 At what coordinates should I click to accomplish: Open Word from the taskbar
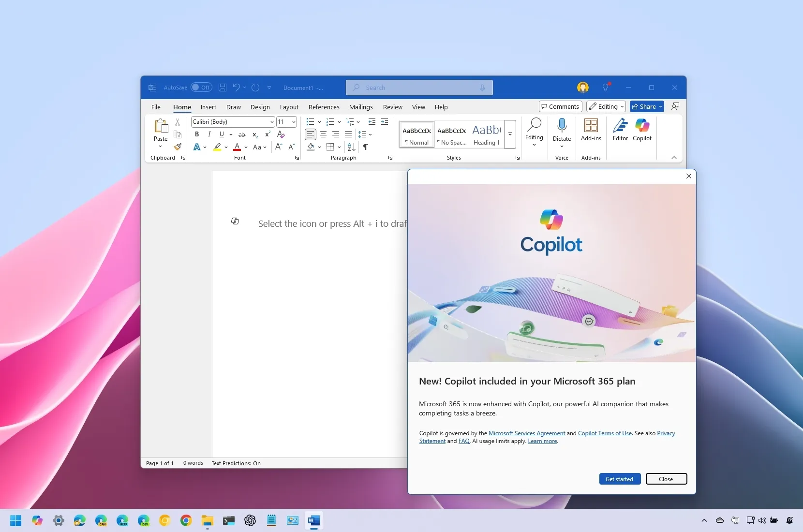coord(314,520)
